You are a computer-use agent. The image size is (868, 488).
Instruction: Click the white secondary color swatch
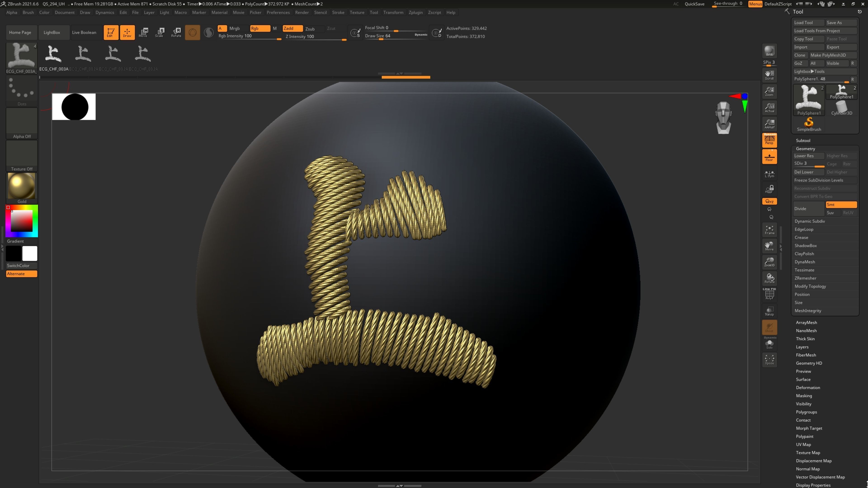click(30, 253)
